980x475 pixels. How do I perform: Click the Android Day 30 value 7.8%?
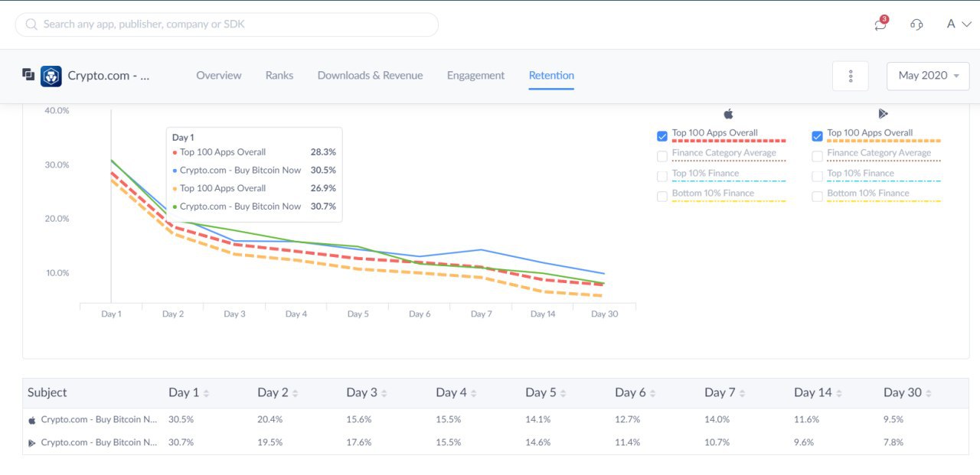click(x=893, y=442)
